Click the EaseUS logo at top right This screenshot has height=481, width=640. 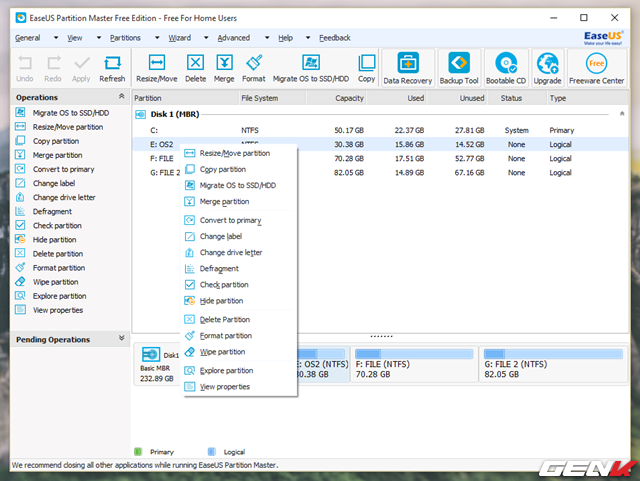click(x=603, y=38)
